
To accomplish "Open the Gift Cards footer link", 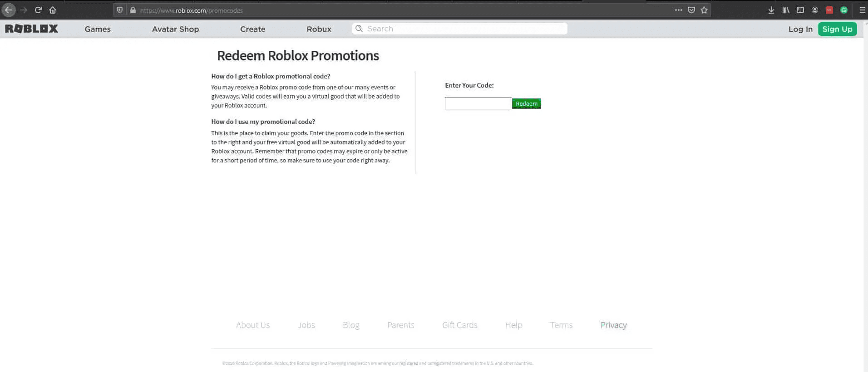I will [460, 325].
